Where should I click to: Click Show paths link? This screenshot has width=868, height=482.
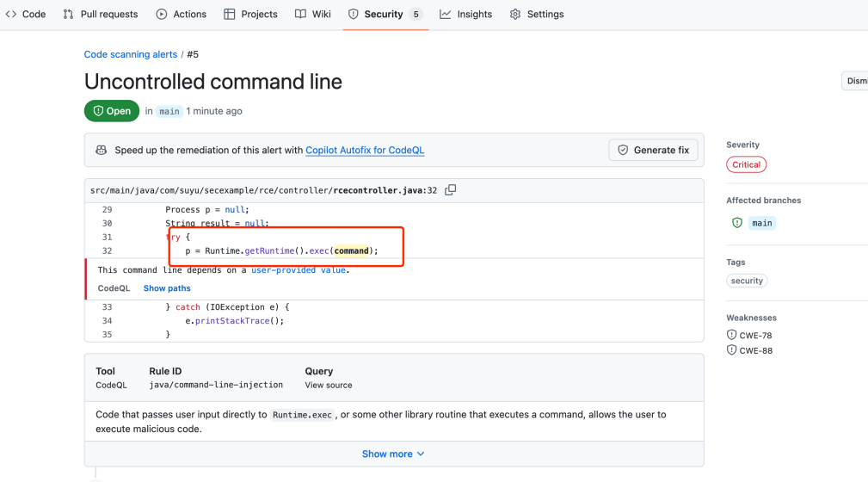point(167,288)
